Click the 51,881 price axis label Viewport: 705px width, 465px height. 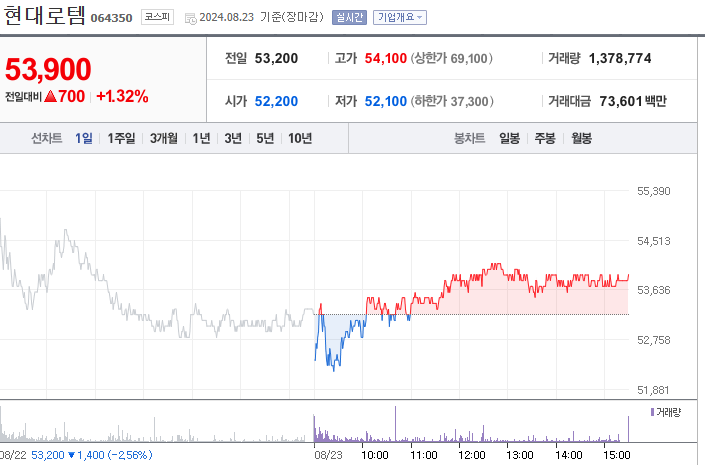click(x=653, y=390)
